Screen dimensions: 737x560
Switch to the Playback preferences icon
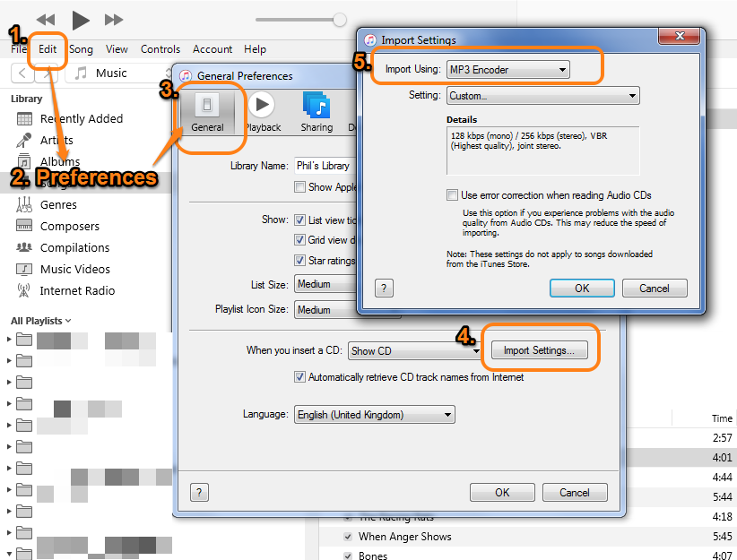[262, 109]
